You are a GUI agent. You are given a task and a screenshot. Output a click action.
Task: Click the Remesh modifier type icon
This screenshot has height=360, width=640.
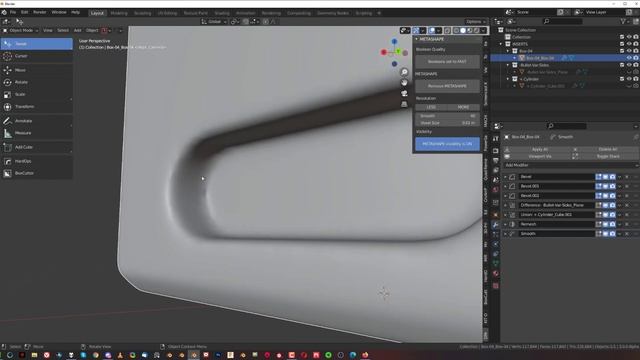[512, 224]
